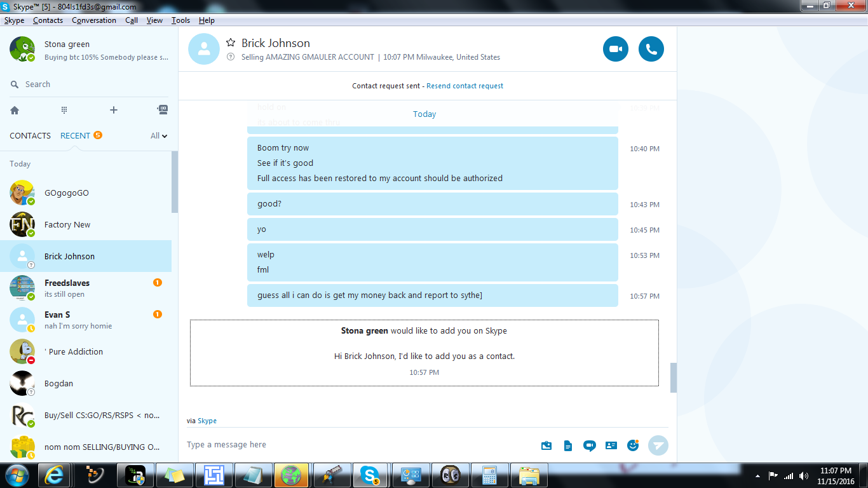Open GOgogoGO conversation
Screen dimensions: 868x488
[86, 193]
